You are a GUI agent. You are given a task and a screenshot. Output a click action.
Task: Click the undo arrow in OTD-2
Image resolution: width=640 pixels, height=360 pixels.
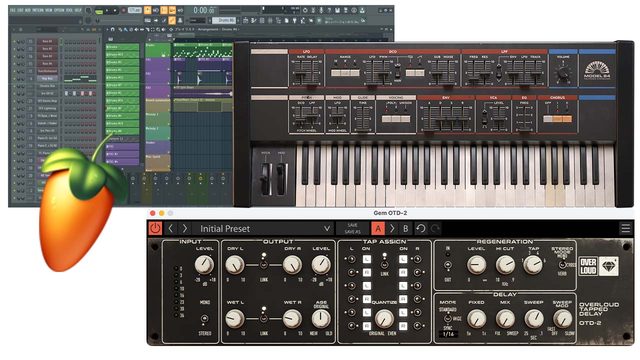(420, 229)
